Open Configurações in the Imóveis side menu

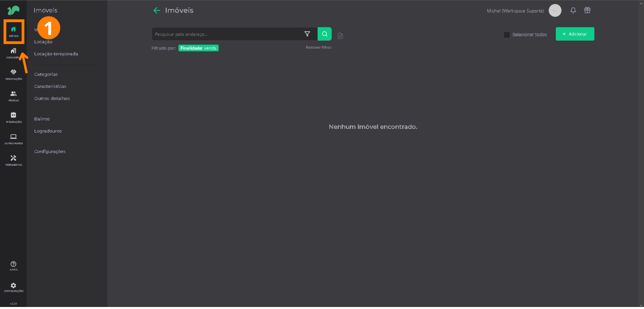point(50,152)
